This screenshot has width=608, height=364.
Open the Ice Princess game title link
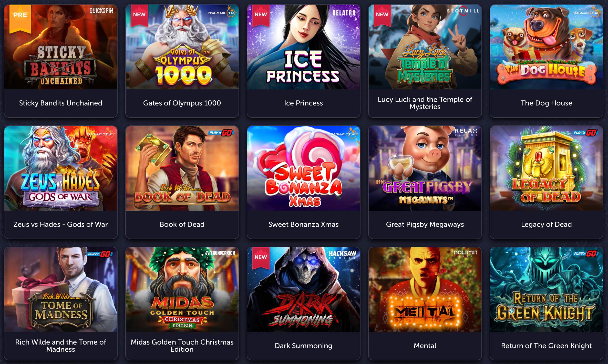pyautogui.click(x=303, y=103)
